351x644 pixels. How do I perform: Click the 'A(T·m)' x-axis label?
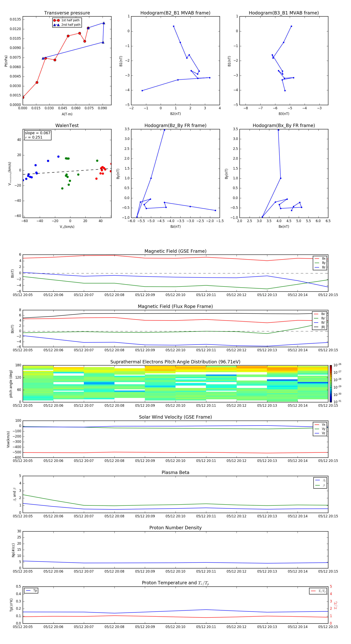point(67,114)
